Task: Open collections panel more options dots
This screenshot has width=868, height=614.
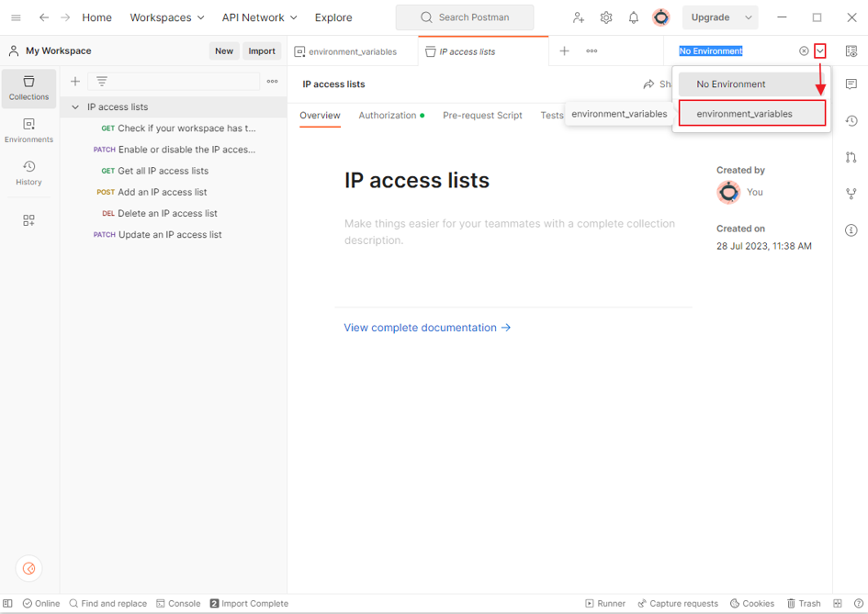Action: (273, 82)
